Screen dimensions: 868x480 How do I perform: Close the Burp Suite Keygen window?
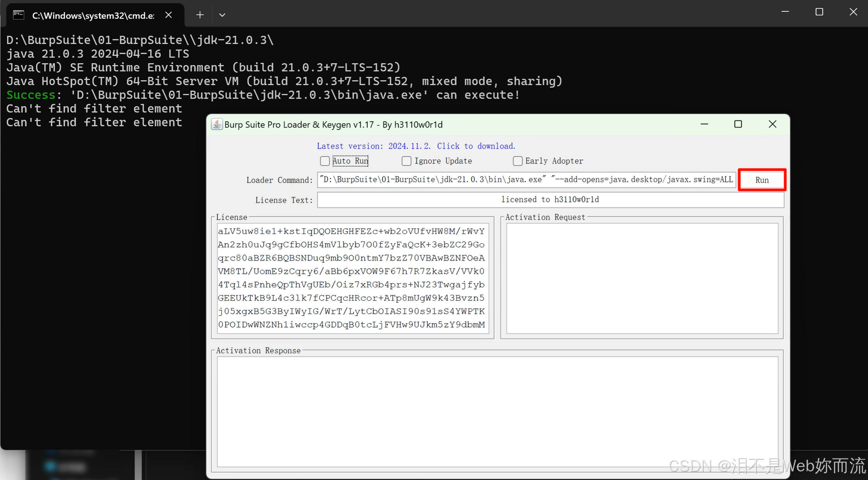click(x=772, y=124)
